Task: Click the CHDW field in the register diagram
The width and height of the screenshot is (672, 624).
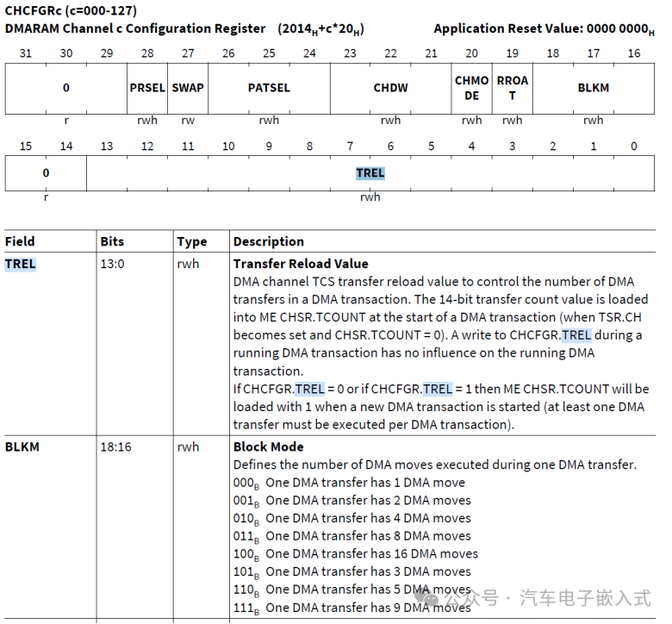Action: tap(391, 88)
